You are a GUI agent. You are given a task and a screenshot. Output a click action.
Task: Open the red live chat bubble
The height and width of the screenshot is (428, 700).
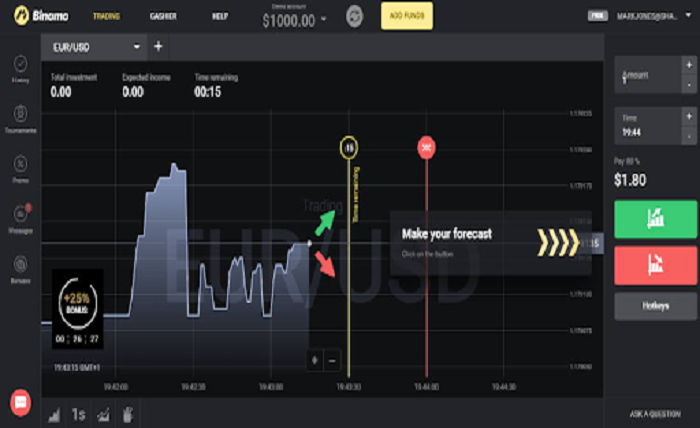pos(21,403)
